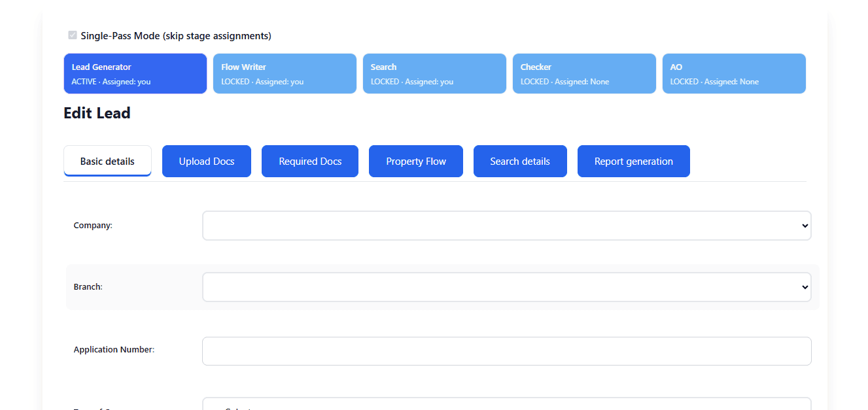
Task: Open the Company dropdown chevron arrow
Action: tap(804, 225)
